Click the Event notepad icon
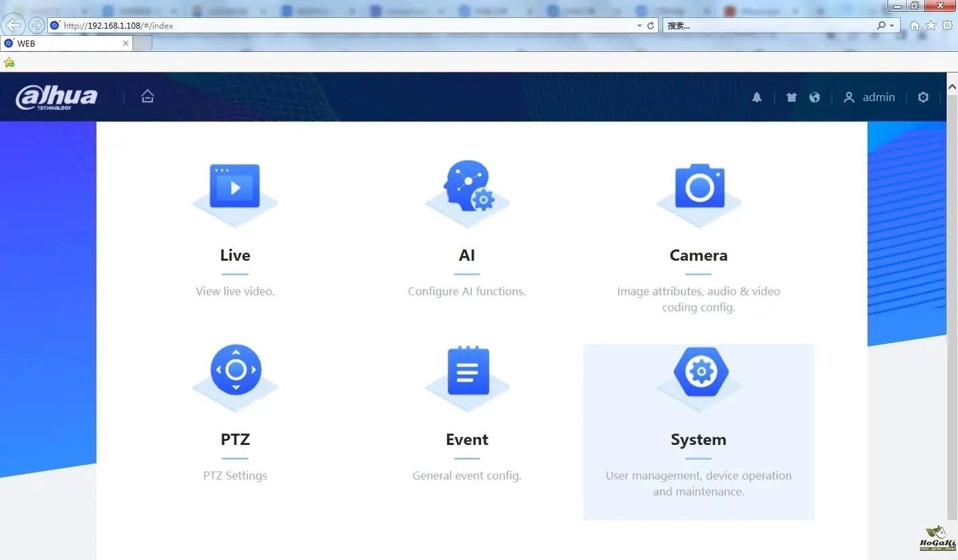Viewport: 958px width, 560px height. click(468, 371)
